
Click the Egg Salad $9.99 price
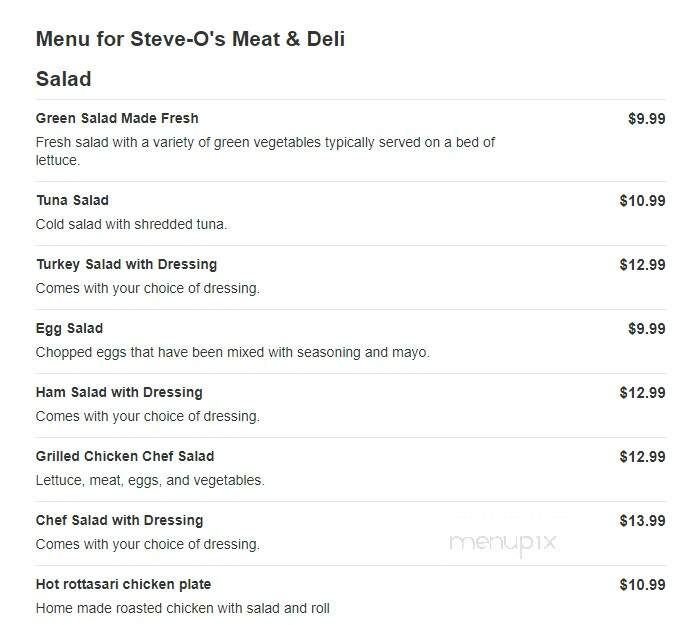coord(646,329)
